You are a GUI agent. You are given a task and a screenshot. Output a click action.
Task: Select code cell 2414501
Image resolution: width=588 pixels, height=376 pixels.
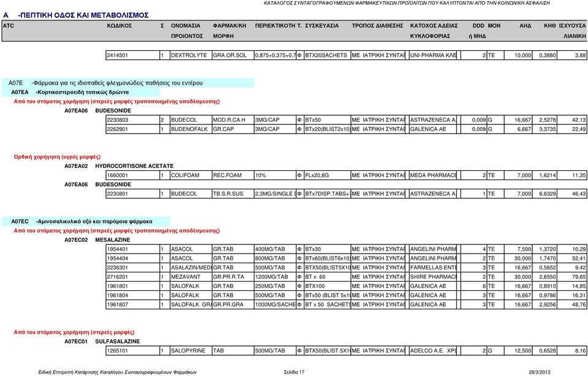click(x=133, y=55)
